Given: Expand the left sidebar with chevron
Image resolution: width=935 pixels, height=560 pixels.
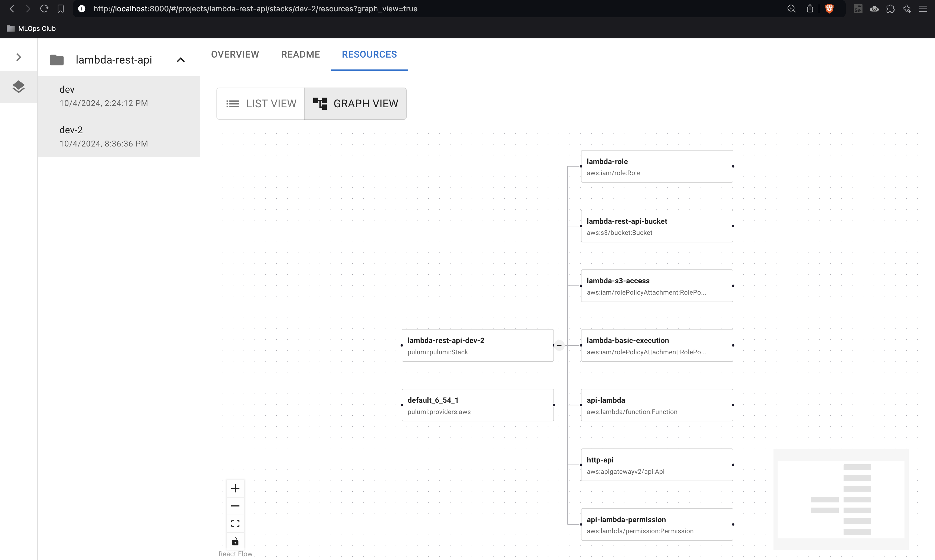Looking at the screenshot, I should 18,57.
